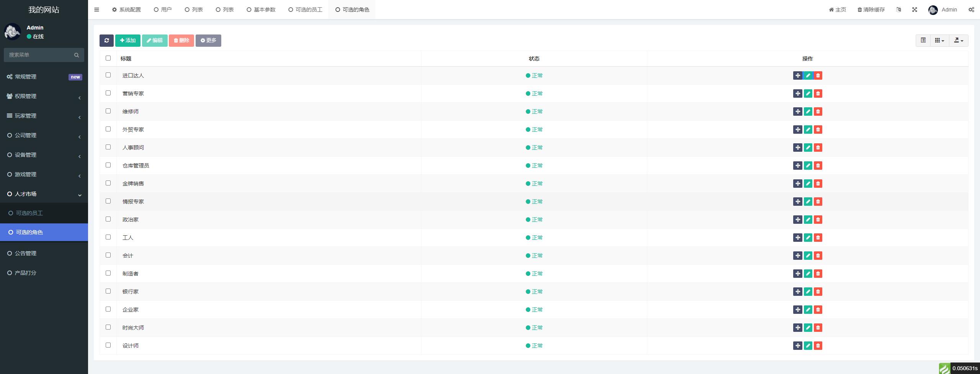Click the sidebar hamburger toggle icon
This screenshot has width=980, height=374.
pyautogui.click(x=96, y=10)
